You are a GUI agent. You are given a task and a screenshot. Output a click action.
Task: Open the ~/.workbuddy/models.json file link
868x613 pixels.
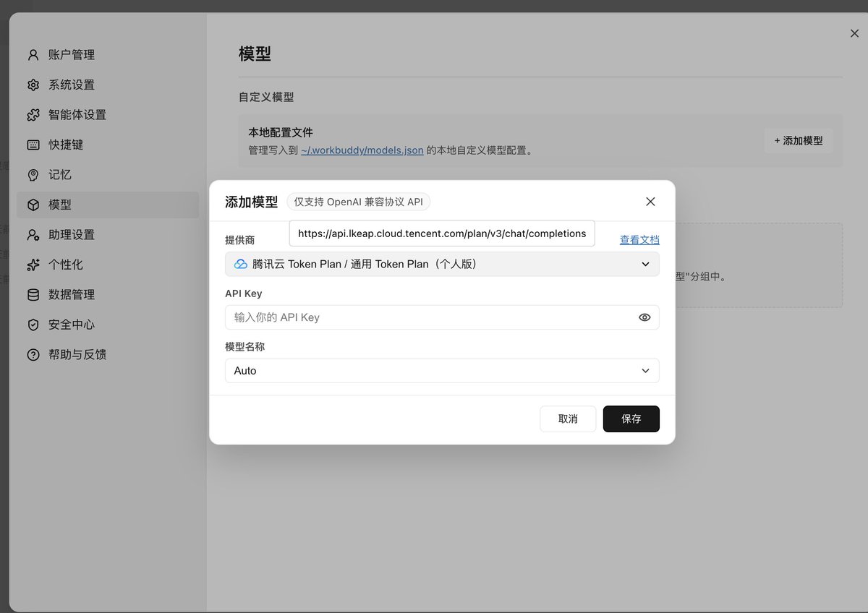coord(362,150)
